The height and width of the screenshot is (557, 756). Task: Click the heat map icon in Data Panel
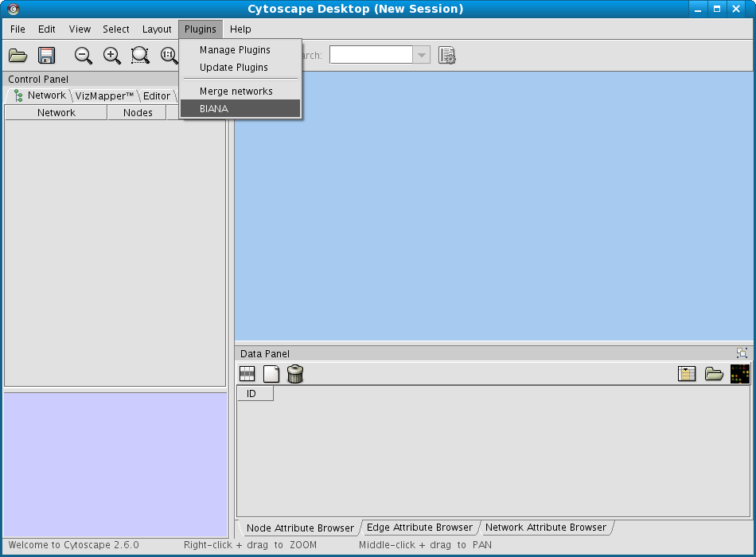point(740,374)
